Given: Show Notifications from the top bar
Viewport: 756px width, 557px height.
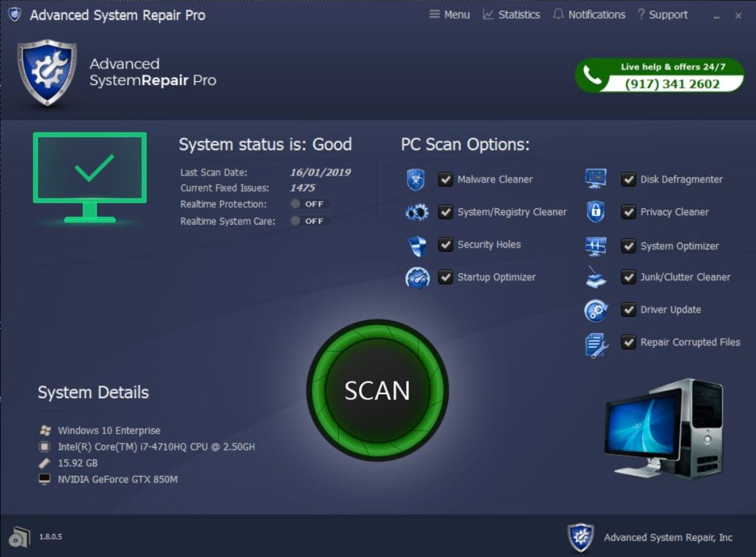Looking at the screenshot, I should tap(588, 15).
